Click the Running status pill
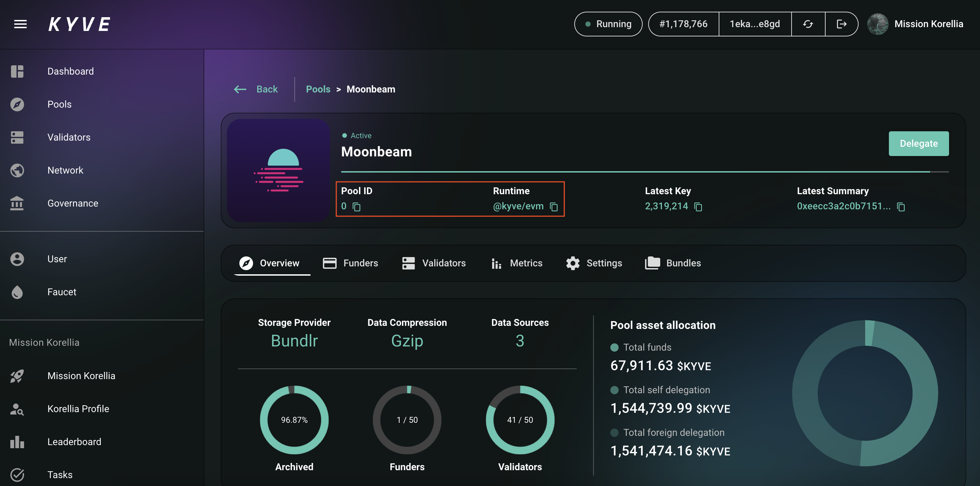Screen dimensions: 980x486 tap(608, 24)
